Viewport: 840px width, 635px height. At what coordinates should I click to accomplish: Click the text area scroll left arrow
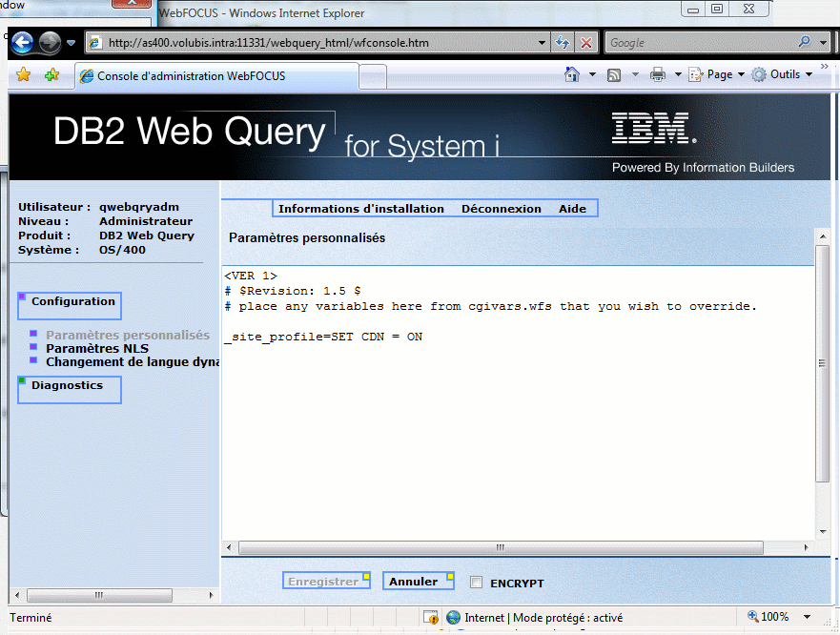pyautogui.click(x=229, y=547)
